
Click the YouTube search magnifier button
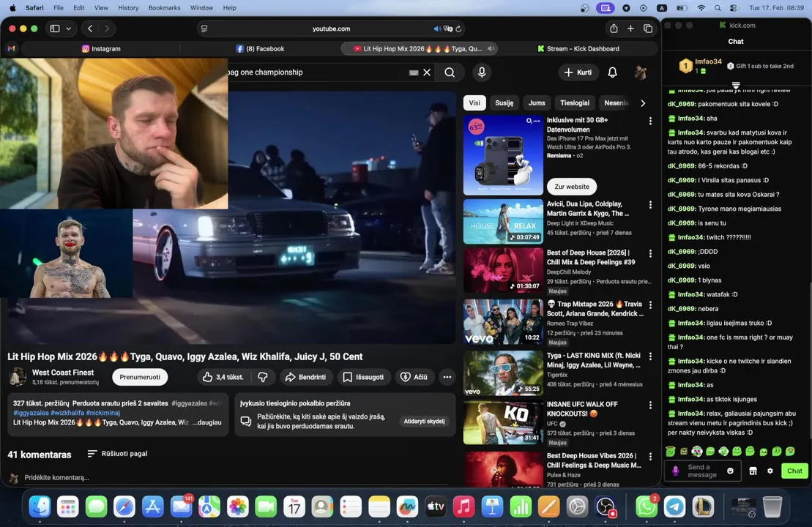click(450, 72)
